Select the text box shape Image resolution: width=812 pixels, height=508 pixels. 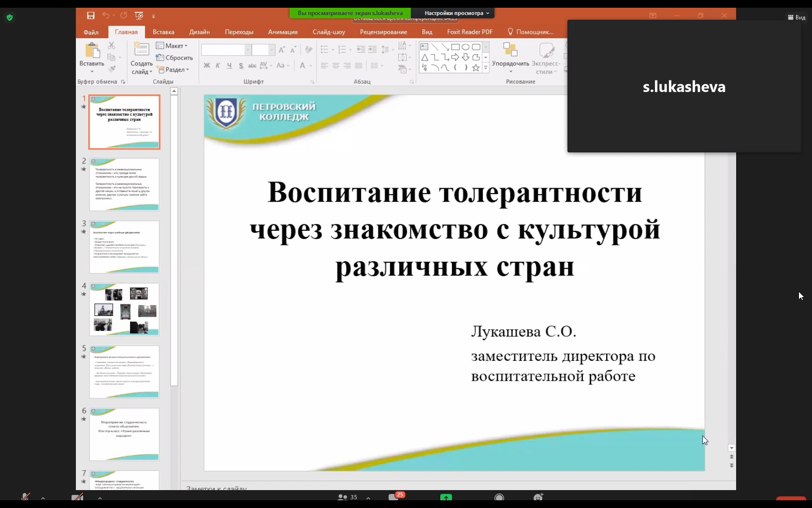tap(424, 47)
